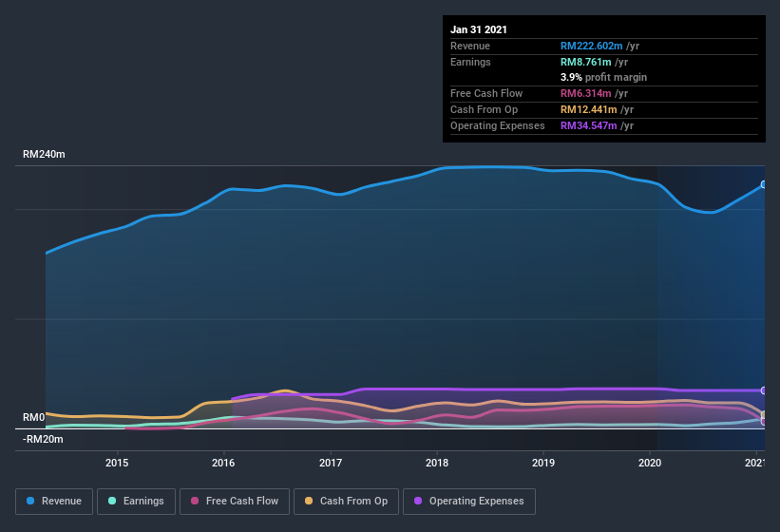Image resolution: width=780 pixels, height=532 pixels.
Task: Click the RM12.441m cash from op value
Action: pos(588,109)
